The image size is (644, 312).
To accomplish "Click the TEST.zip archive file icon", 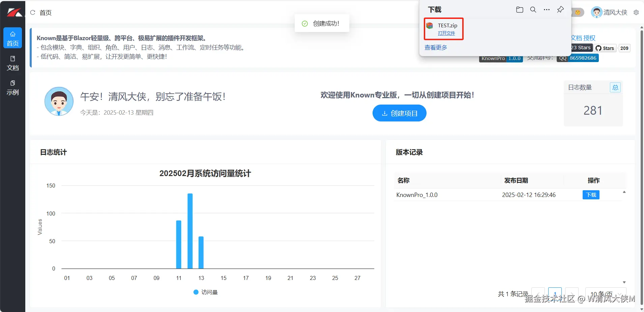I will pyautogui.click(x=430, y=26).
